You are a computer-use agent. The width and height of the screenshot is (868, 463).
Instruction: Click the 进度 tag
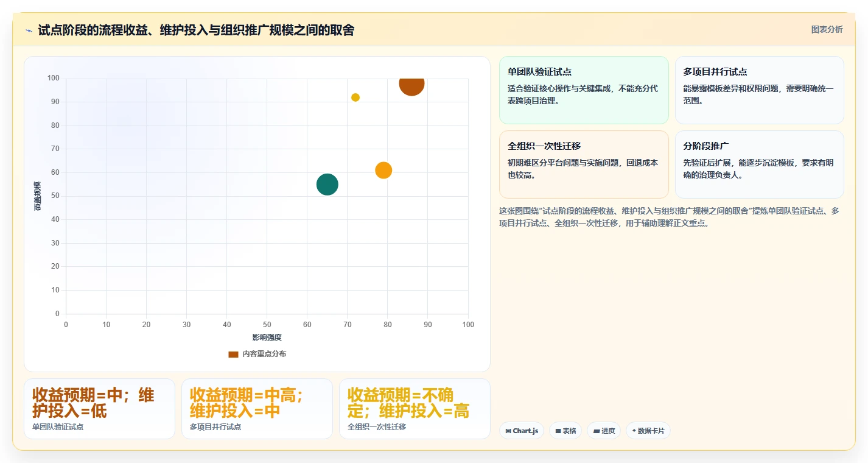604,431
